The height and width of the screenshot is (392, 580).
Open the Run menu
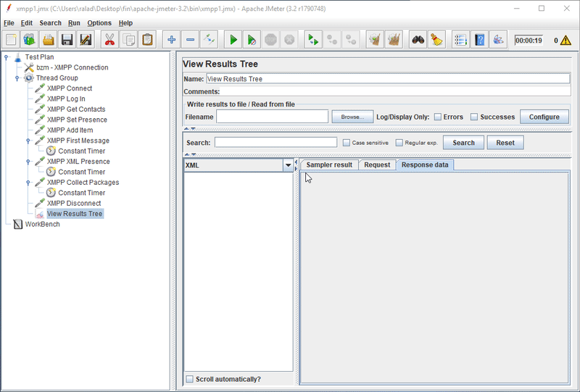coord(74,23)
